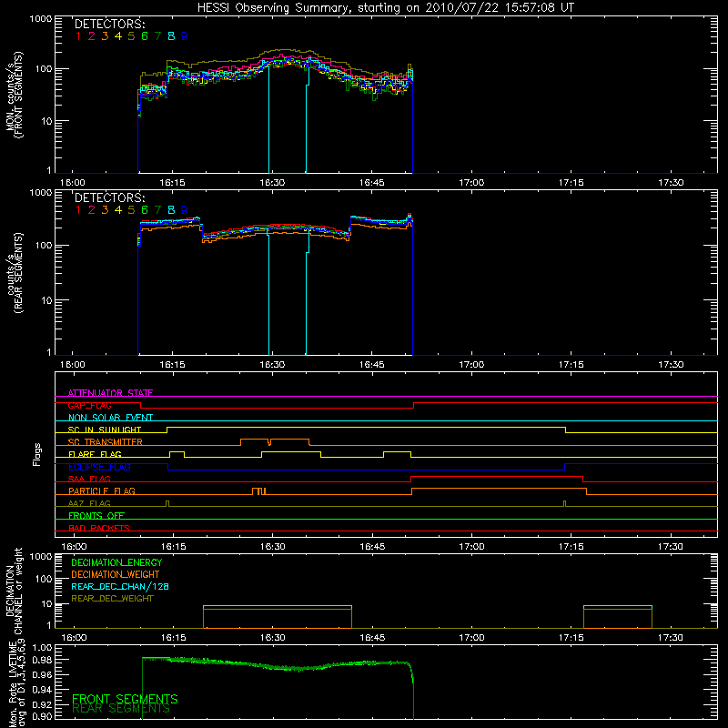The width and height of the screenshot is (728, 728).
Task: Select yellow detector 4 in the front segments legend
Action: click(x=118, y=36)
